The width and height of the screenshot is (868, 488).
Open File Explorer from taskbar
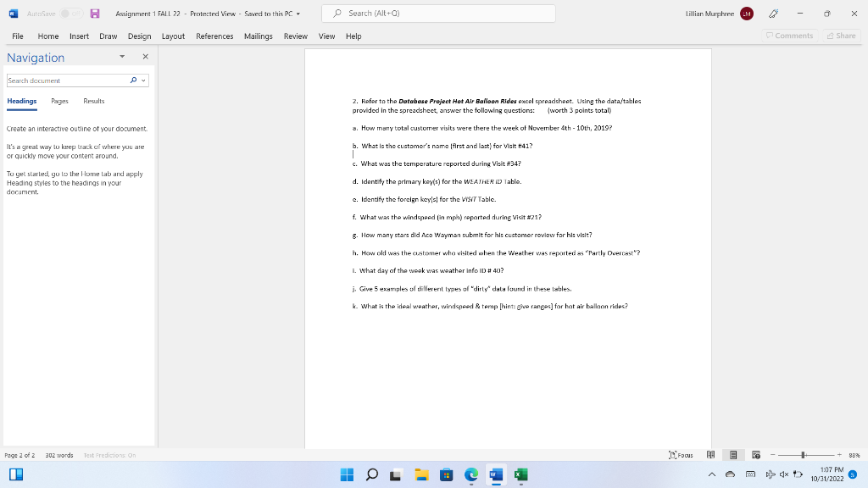click(422, 474)
